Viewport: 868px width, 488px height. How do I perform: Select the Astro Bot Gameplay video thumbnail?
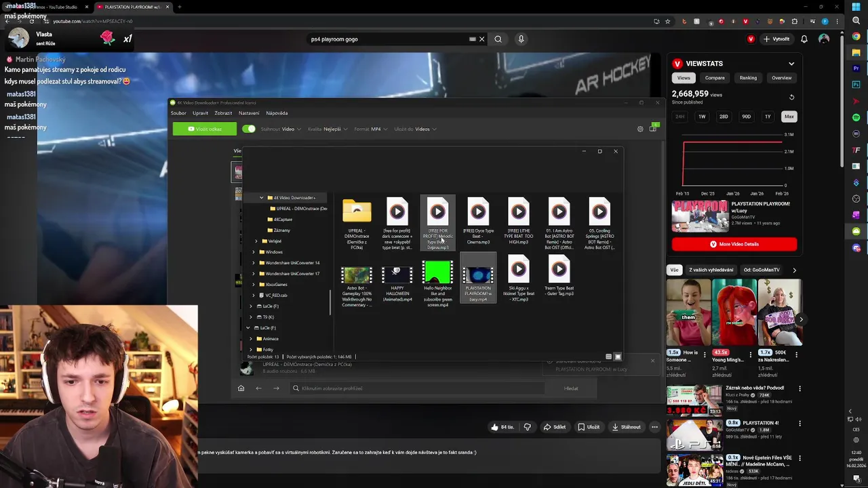point(357,274)
